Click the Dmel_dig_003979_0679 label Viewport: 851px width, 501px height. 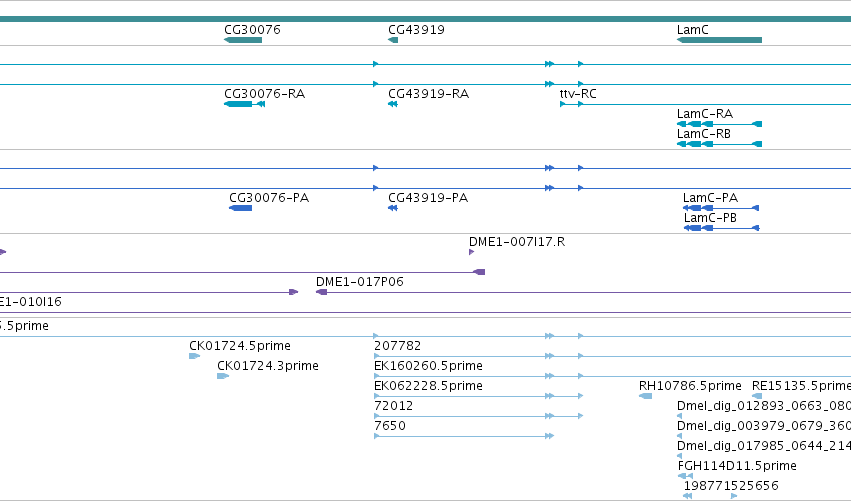click(764, 426)
